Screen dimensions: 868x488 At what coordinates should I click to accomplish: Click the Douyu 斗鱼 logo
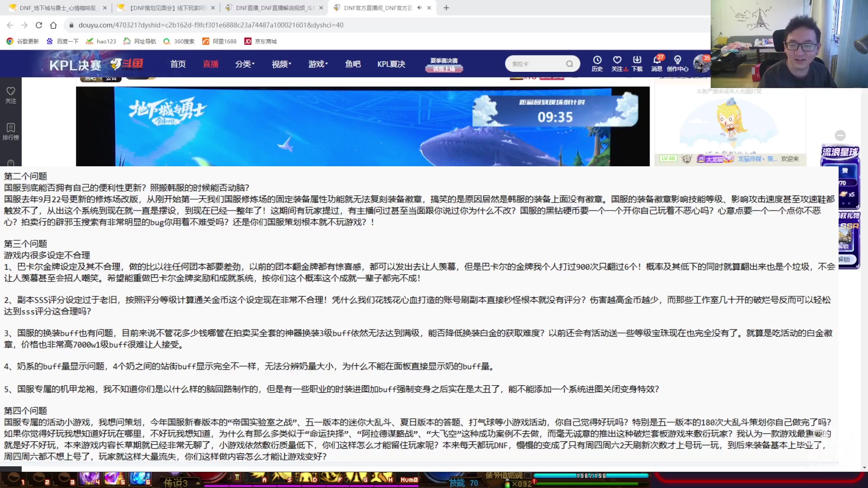[127, 64]
